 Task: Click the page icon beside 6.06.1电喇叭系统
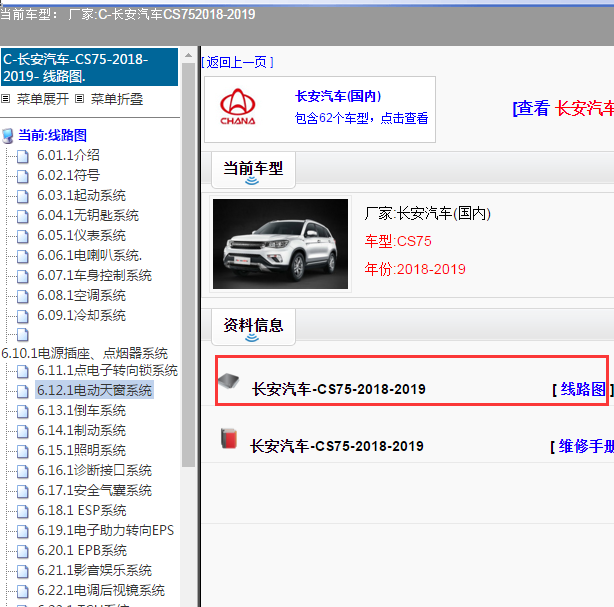pos(22,256)
